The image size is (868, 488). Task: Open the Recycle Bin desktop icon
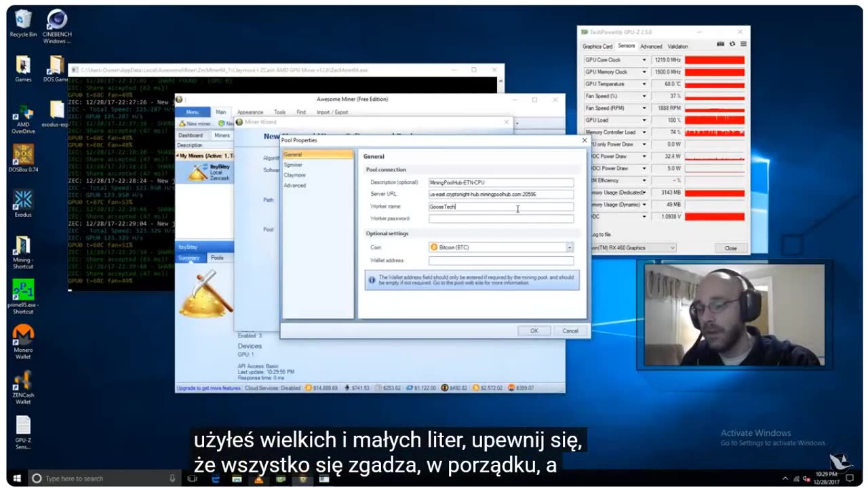point(23,23)
